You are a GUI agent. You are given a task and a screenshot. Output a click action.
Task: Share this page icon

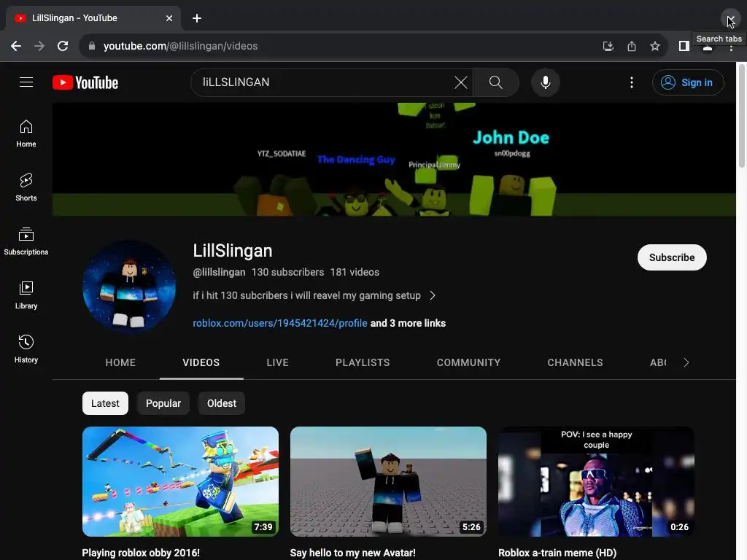pyautogui.click(x=632, y=46)
